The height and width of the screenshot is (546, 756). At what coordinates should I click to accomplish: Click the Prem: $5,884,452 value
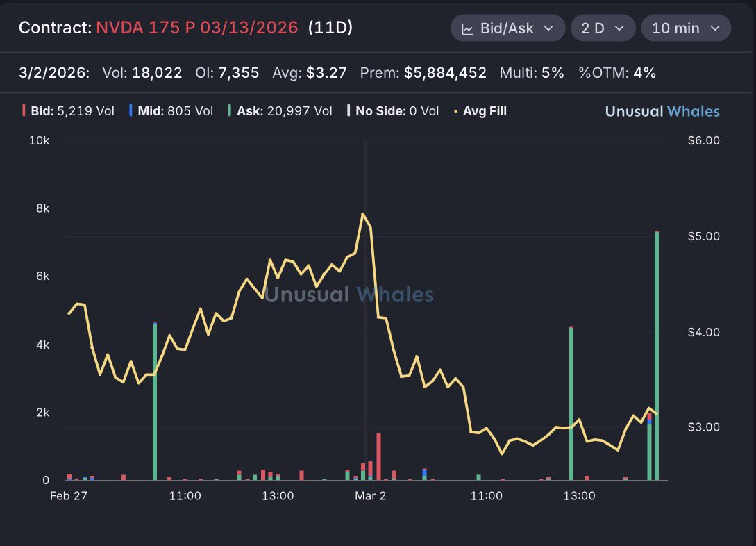tap(423, 73)
